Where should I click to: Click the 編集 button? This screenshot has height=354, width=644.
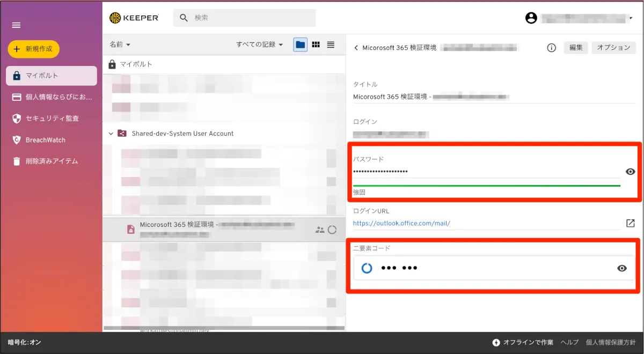coord(576,48)
